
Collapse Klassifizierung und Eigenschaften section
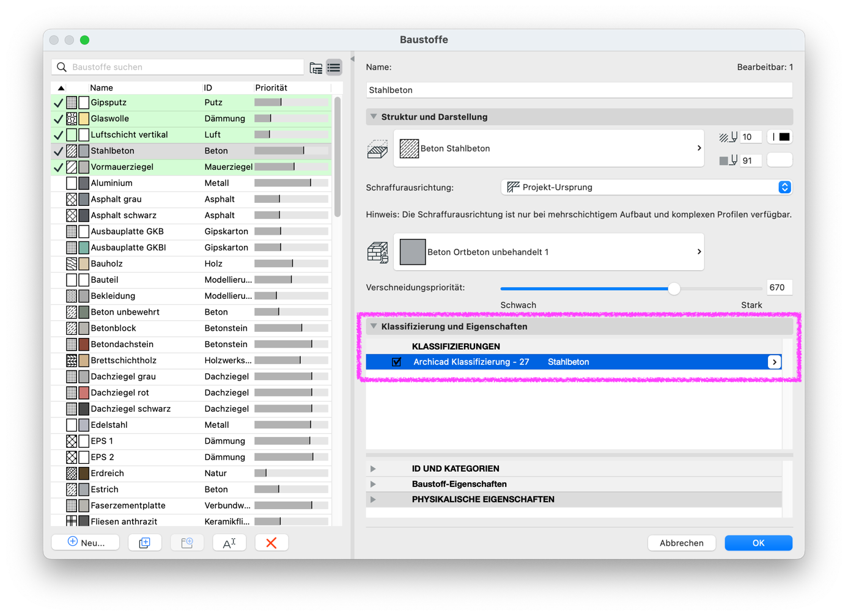tap(374, 326)
